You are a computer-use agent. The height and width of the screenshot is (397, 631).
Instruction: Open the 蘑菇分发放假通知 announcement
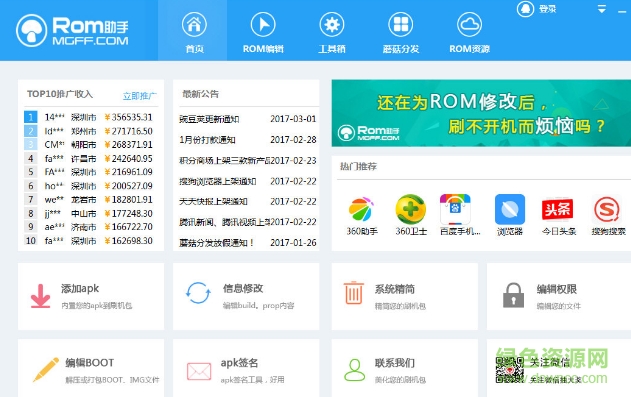point(217,243)
